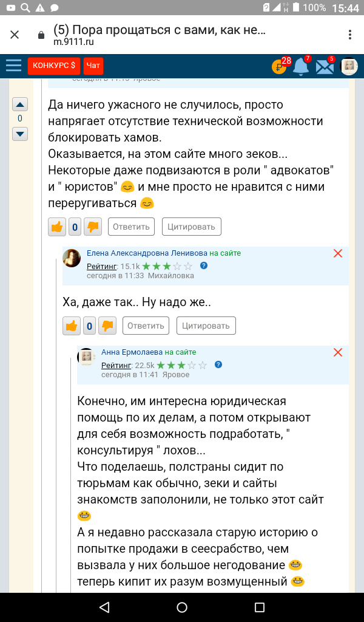
Task: Quote the first comment with Цитировать
Action: point(191,227)
